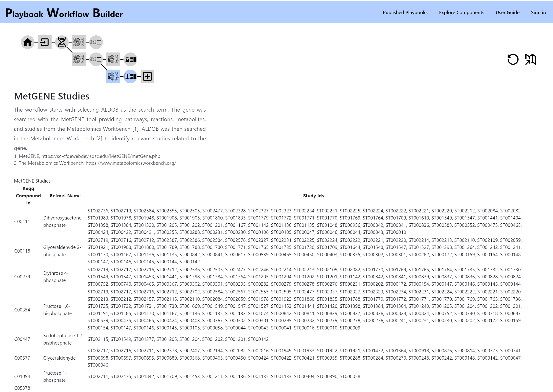Click Fructose 1,6-bisphosphate cell

pyautogui.click(x=58, y=310)
